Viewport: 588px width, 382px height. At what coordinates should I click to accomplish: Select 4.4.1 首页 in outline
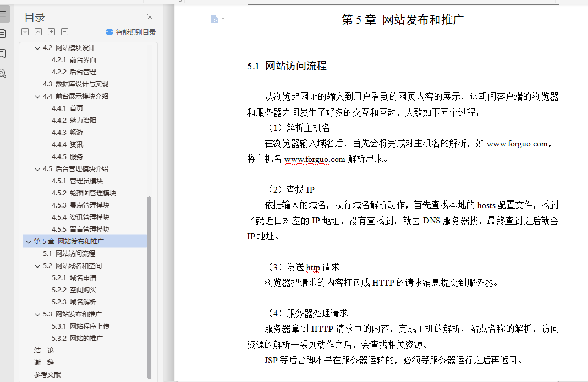click(68, 108)
